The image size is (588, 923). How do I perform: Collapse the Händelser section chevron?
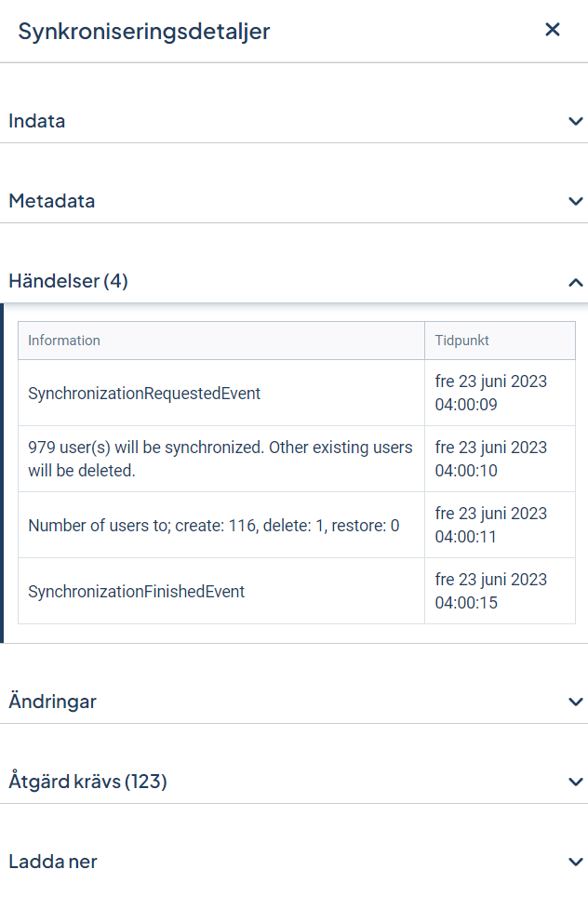(576, 283)
